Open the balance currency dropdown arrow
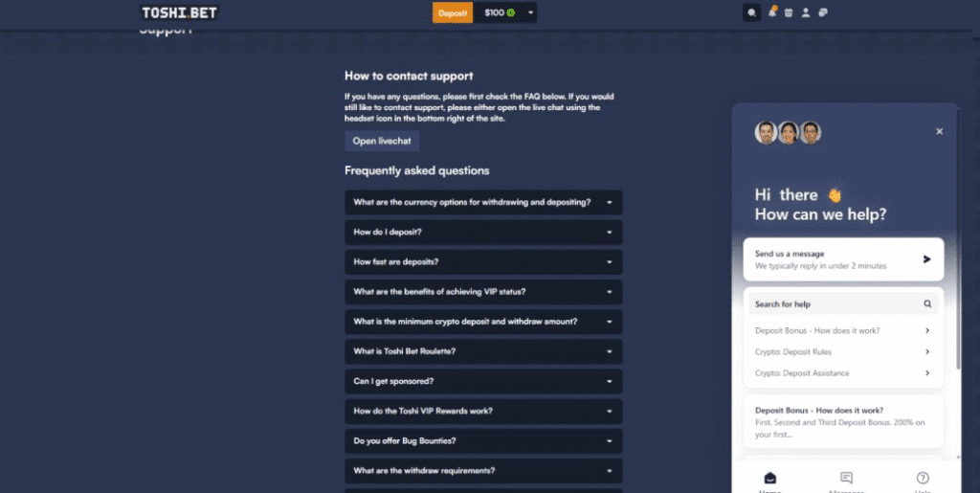Screen dimensions: 980x493 coord(530,12)
